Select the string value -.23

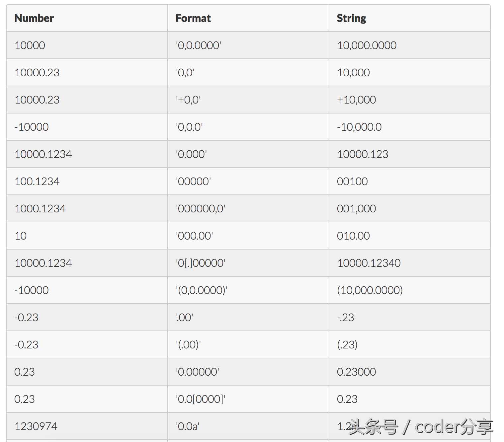coord(346,318)
